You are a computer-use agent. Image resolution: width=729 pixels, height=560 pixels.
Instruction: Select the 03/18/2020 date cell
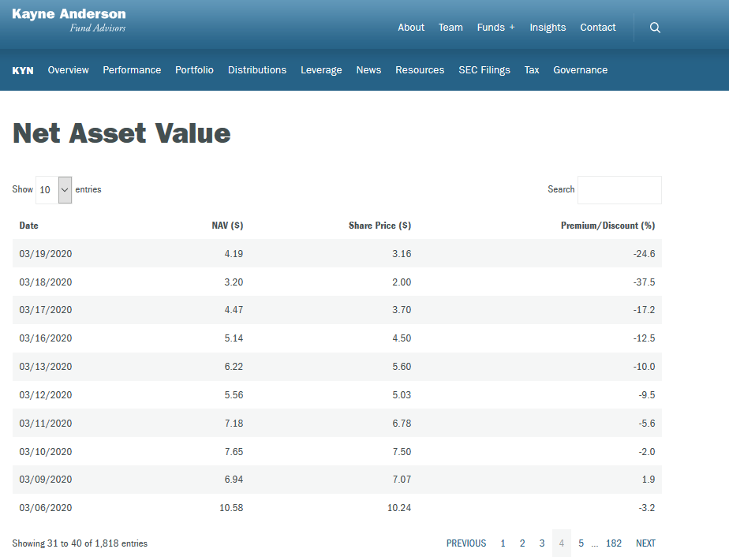click(46, 282)
